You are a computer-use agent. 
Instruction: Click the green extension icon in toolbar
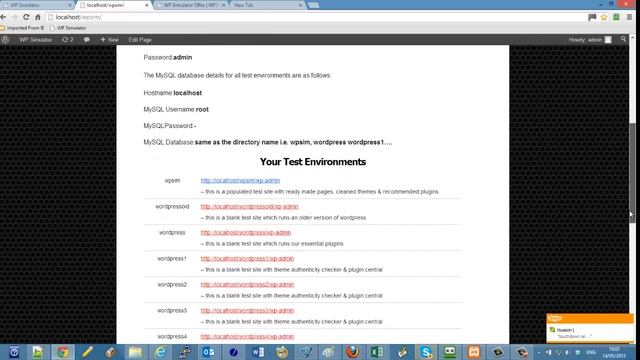616,17
